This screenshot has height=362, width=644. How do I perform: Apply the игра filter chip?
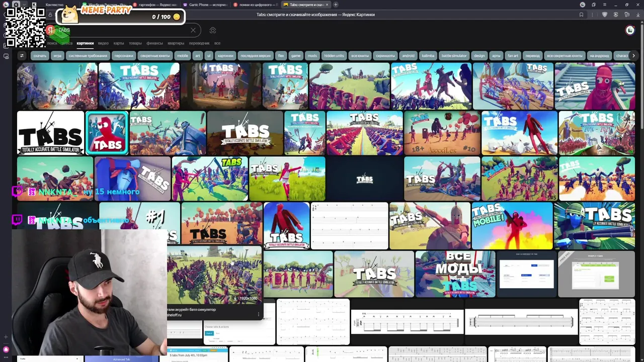pos(57,56)
